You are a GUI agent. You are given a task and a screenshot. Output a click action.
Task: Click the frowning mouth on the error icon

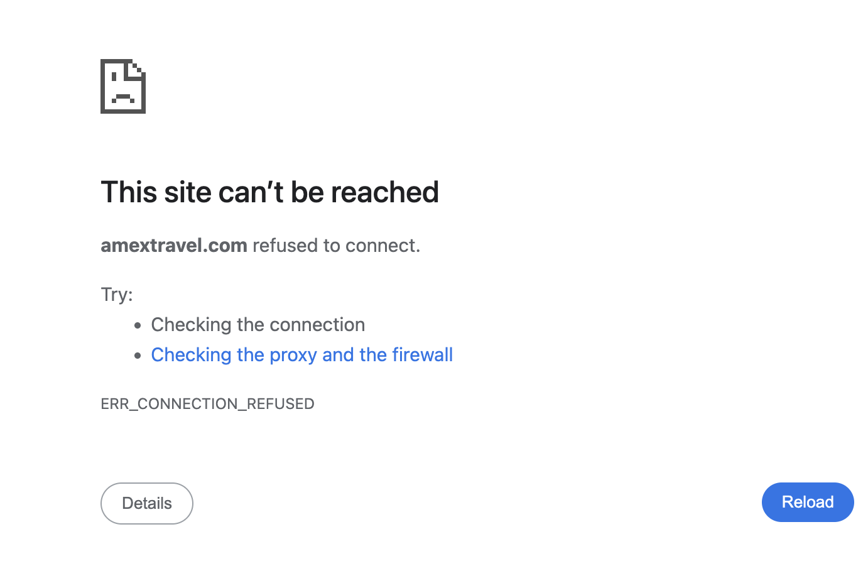[123, 98]
